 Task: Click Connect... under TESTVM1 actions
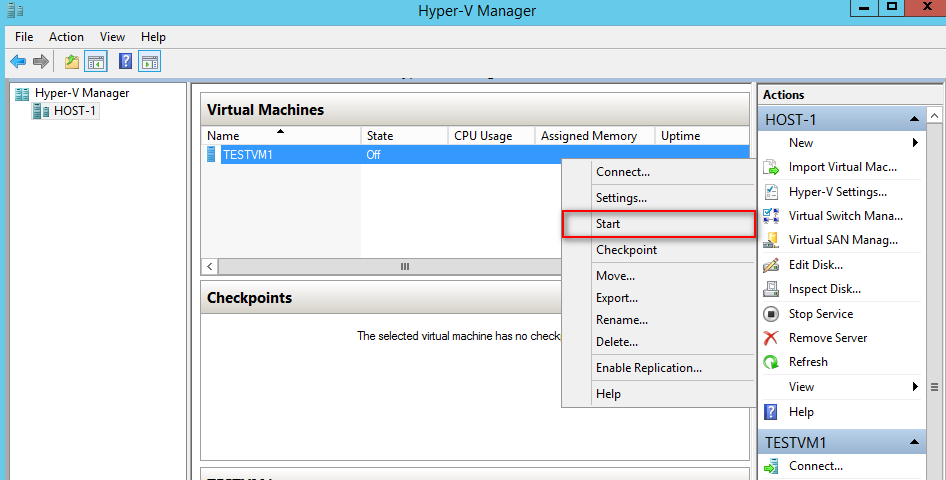[816, 466]
